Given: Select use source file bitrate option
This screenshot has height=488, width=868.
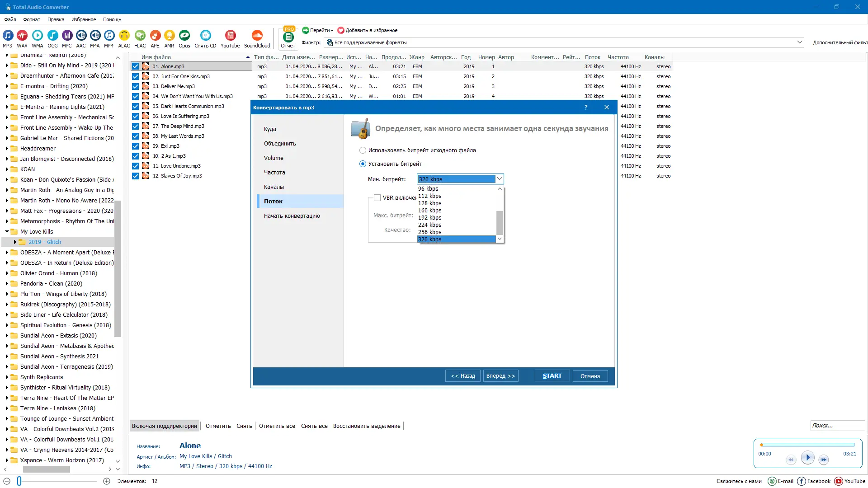Looking at the screenshot, I should tap(363, 150).
